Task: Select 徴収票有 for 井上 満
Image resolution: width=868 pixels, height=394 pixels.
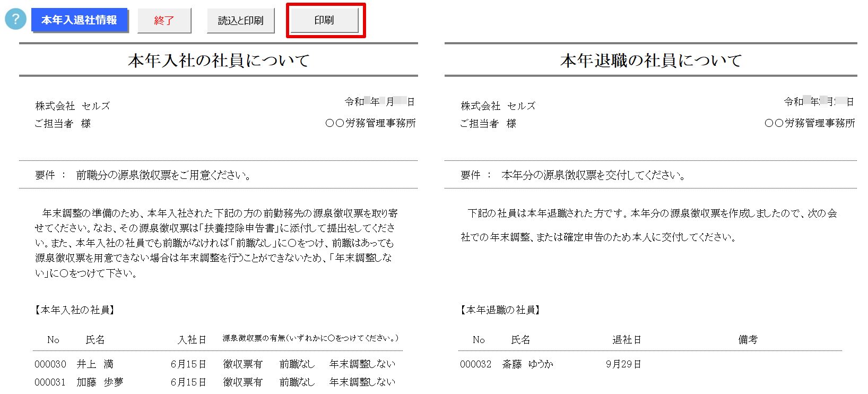Action: pyautogui.click(x=242, y=364)
